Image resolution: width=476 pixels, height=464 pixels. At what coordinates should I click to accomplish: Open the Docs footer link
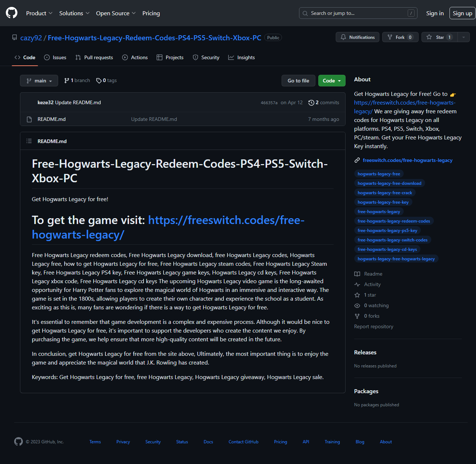coord(208,442)
